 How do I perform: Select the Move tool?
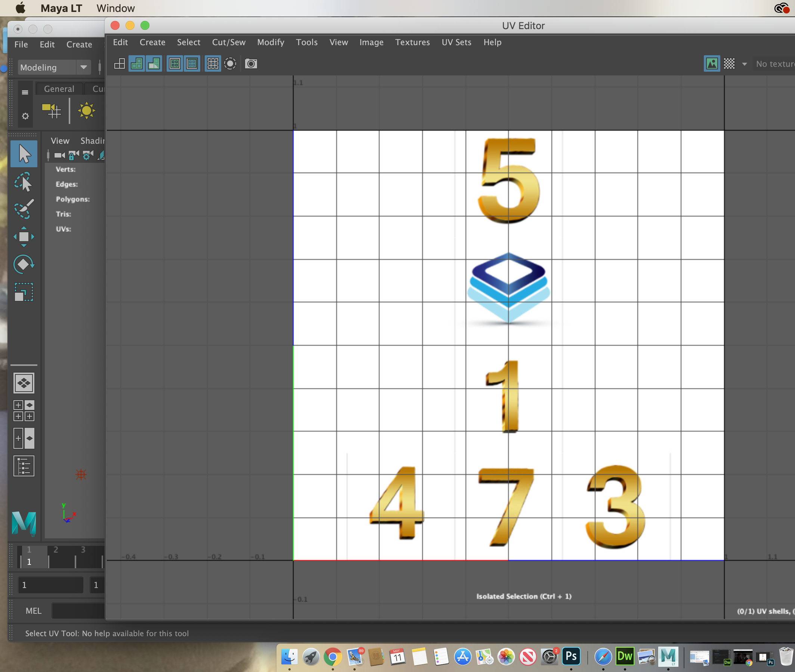point(24,237)
